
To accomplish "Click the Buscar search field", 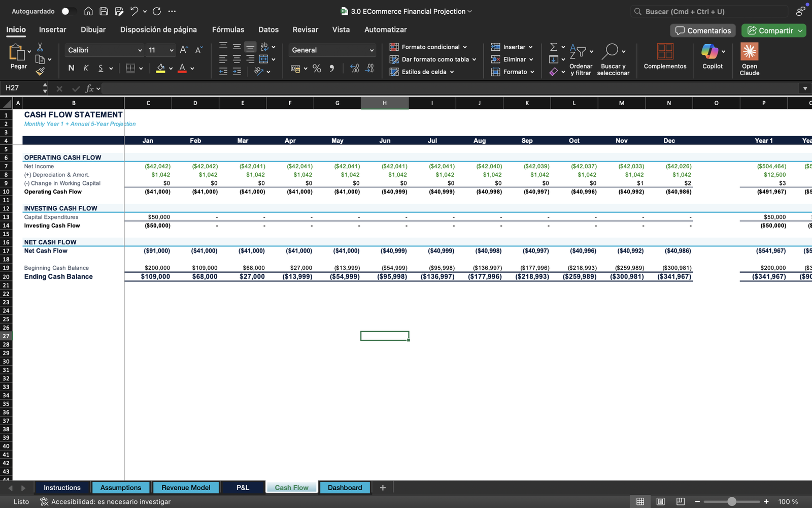I will coord(710,11).
